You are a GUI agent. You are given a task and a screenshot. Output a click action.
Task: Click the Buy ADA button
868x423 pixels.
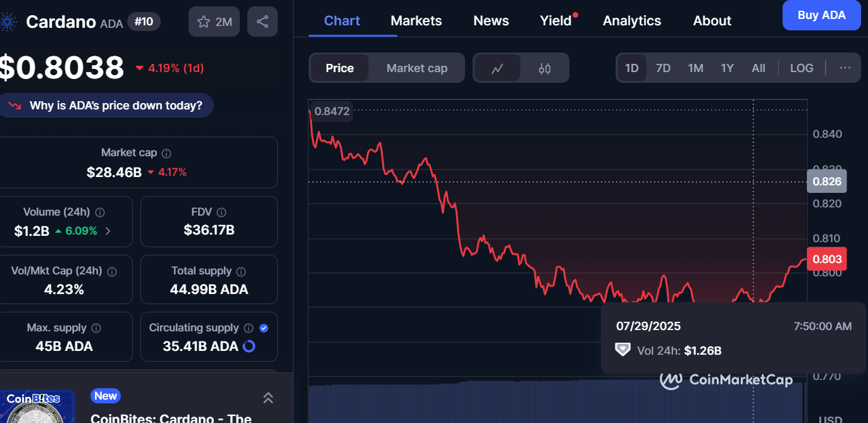pyautogui.click(x=821, y=15)
